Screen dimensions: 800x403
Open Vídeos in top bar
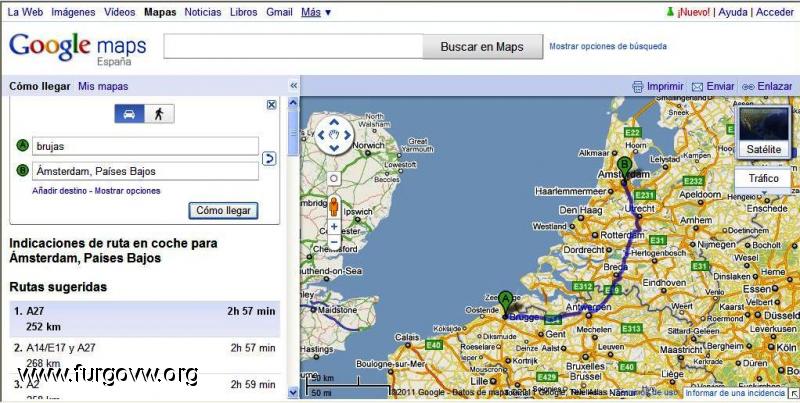pyautogui.click(x=120, y=12)
